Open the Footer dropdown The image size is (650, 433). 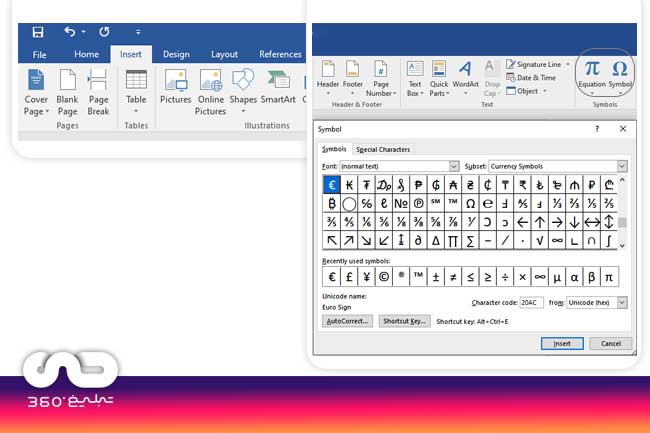click(353, 78)
